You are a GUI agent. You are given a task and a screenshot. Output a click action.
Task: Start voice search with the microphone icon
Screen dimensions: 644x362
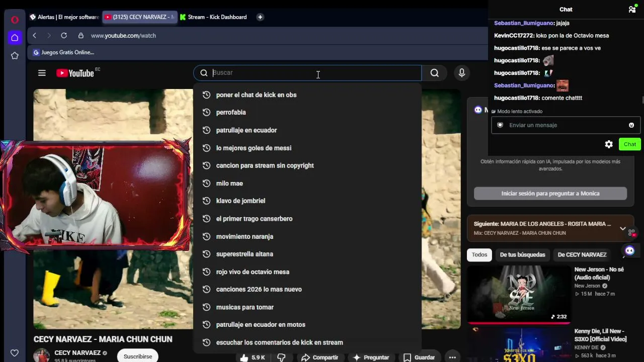(x=462, y=73)
